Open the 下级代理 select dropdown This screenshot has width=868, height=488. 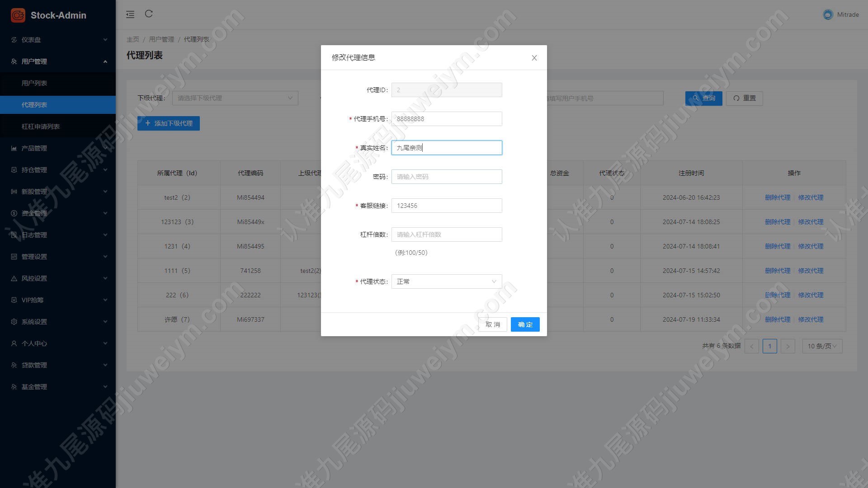coord(235,98)
